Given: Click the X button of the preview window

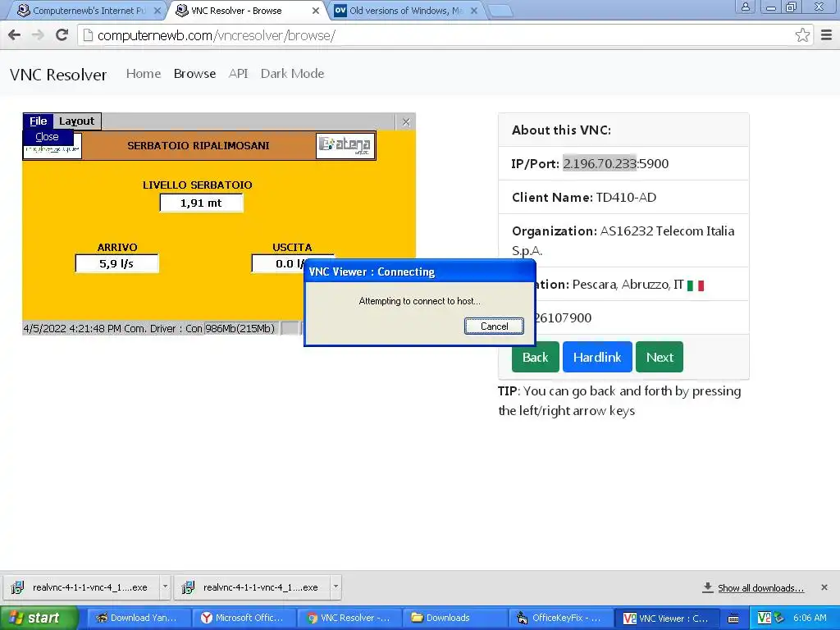Looking at the screenshot, I should point(405,122).
